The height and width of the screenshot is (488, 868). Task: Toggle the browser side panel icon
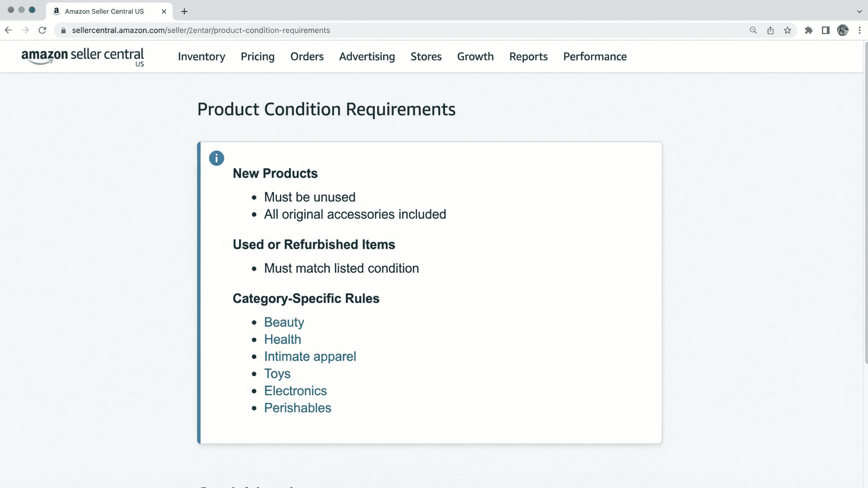coord(826,30)
